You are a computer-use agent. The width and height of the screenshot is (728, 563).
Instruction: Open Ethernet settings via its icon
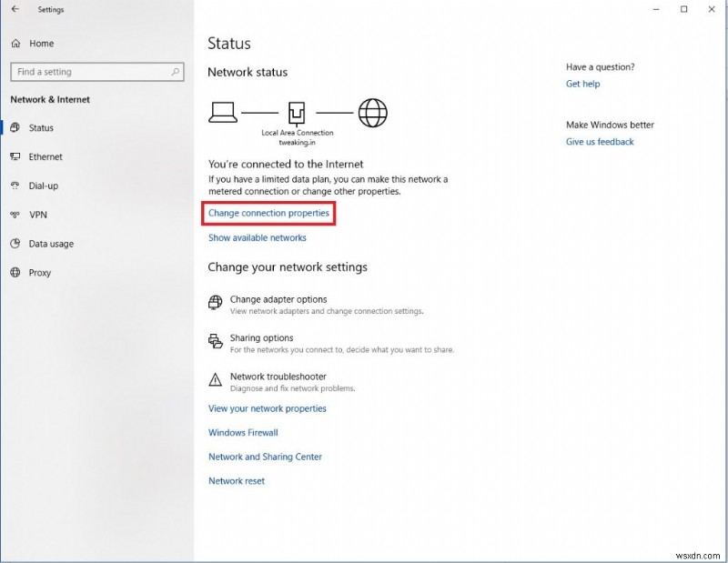(15, 156)
